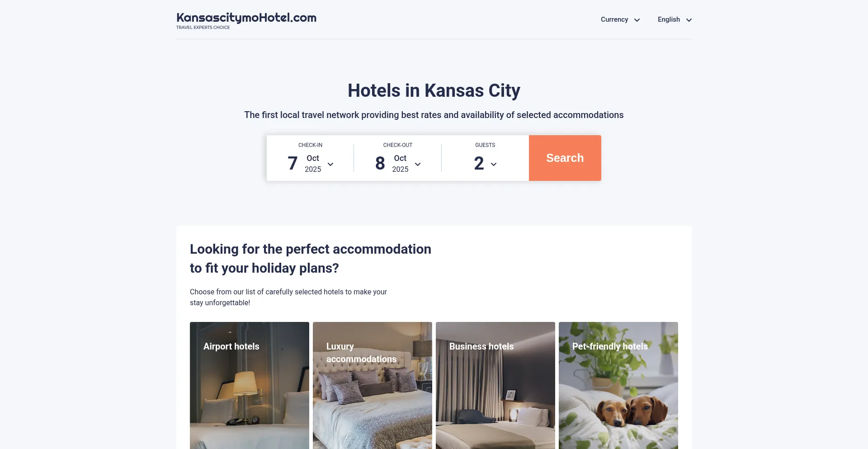Expand the check-in date chevron

coord(330,164)
